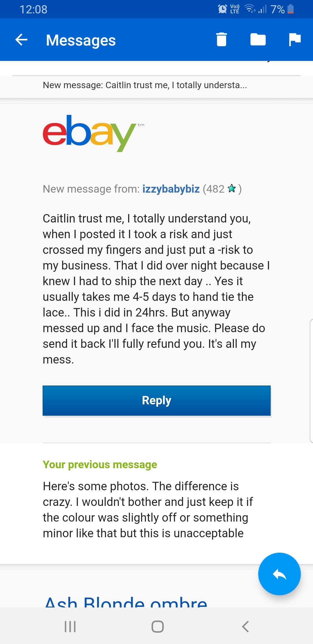Viewport: 313px width, 644px height.
Task: Open seller profile link izzybabybiz
Action: coord(171,189)
